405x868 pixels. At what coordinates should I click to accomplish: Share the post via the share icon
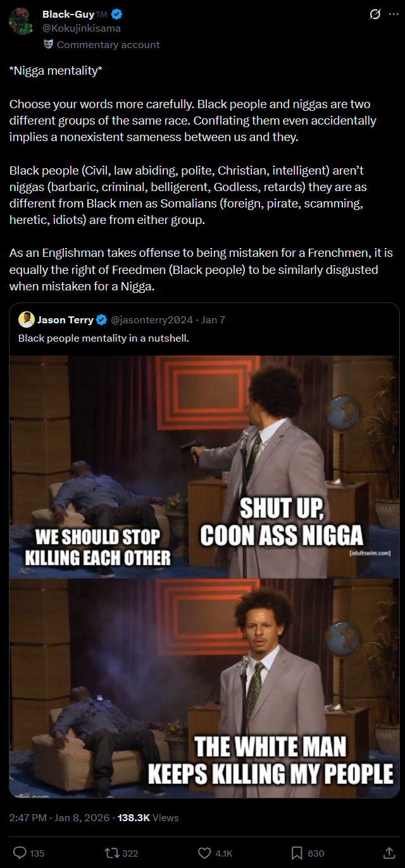389,853
